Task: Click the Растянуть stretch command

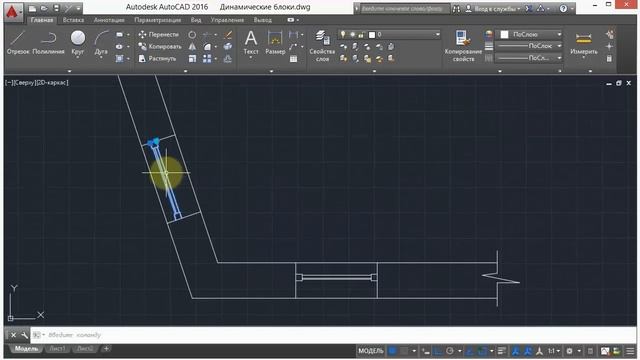Action: coord(158,58)
